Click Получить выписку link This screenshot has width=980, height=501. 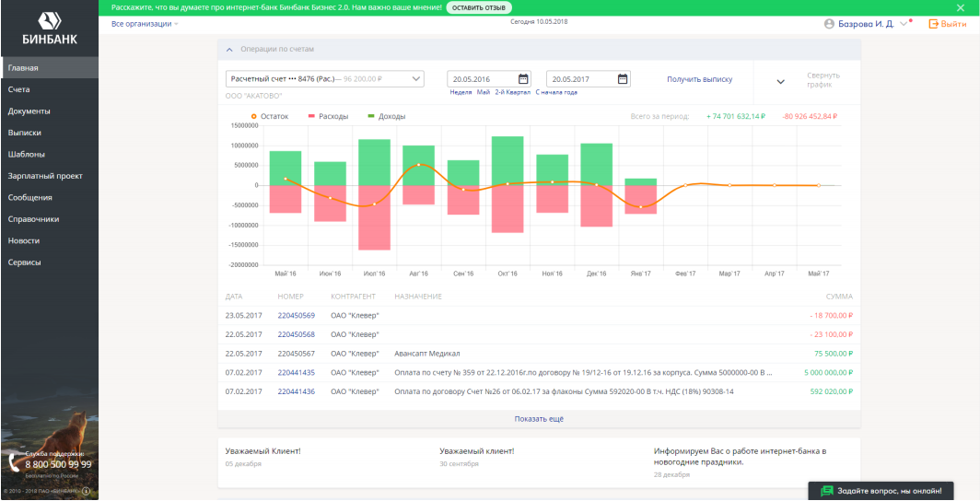pos(699,79)
